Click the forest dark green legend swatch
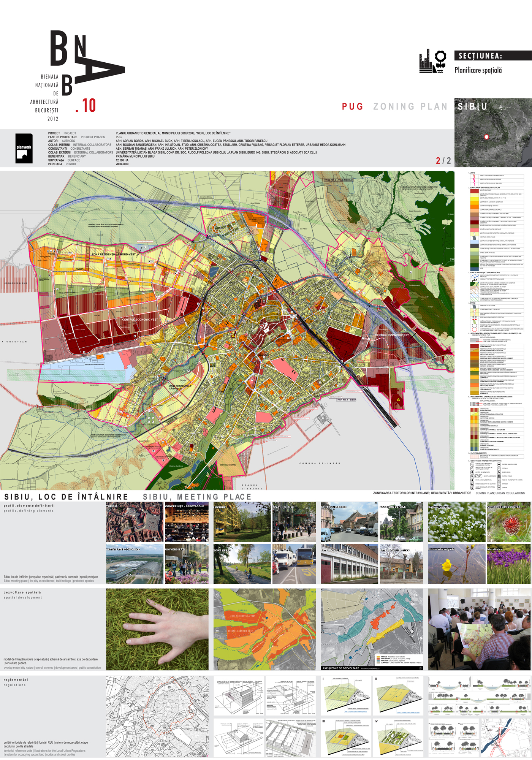The image size is (532, 760). tap(475, 265)
